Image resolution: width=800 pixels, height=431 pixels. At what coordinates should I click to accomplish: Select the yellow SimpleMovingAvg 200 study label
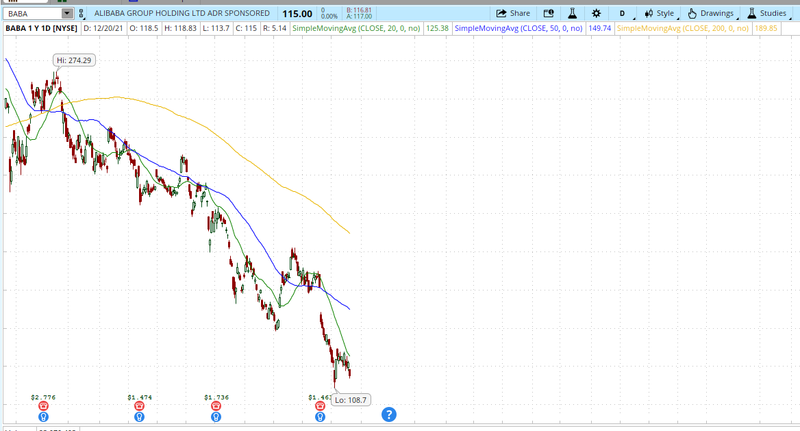coord(683,28)
